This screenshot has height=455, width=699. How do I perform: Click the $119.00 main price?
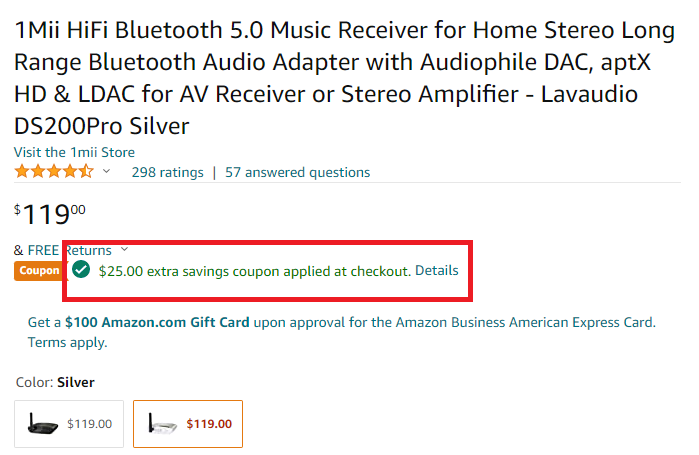coord(50,214)
